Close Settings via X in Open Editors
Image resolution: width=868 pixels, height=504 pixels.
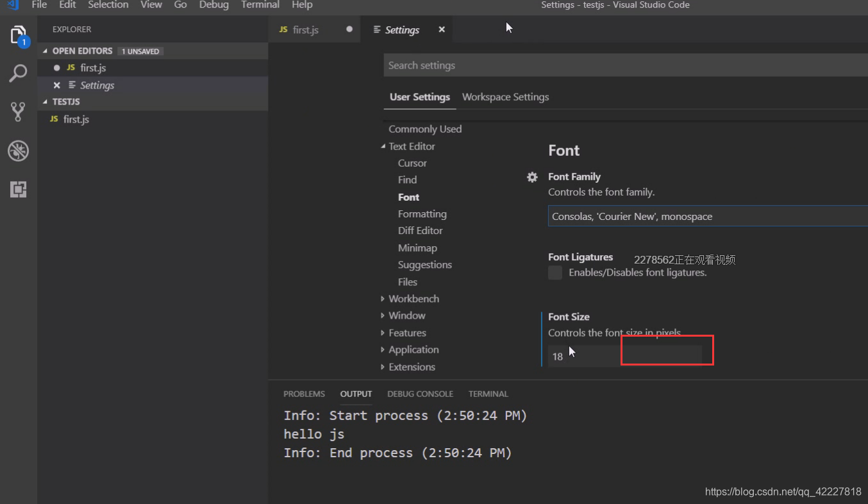pyautogui.click(x=56, y=85)
